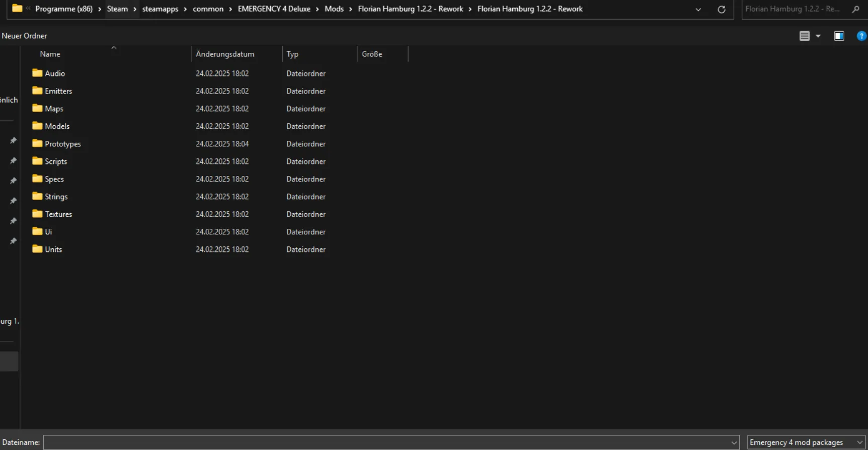Screen dimensions: 868x450
Task: Click the Neuer Ordner button
Action: click(x=24, y=36)
